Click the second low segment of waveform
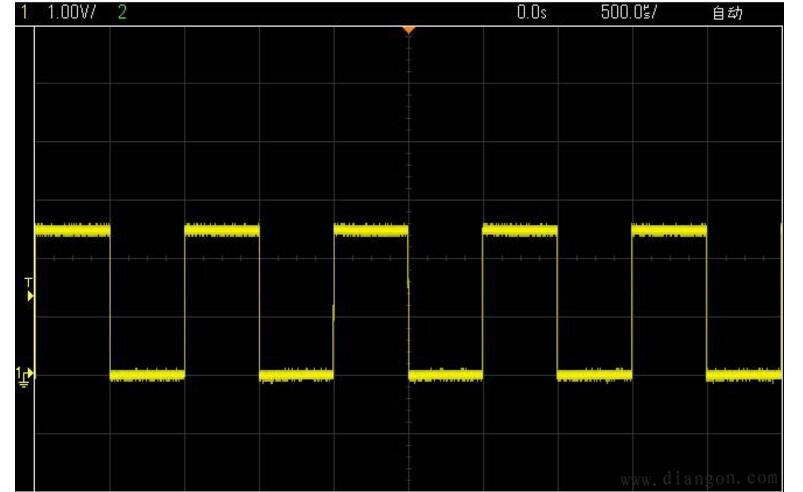Screen dimensions: 803x492 point(296,375)
